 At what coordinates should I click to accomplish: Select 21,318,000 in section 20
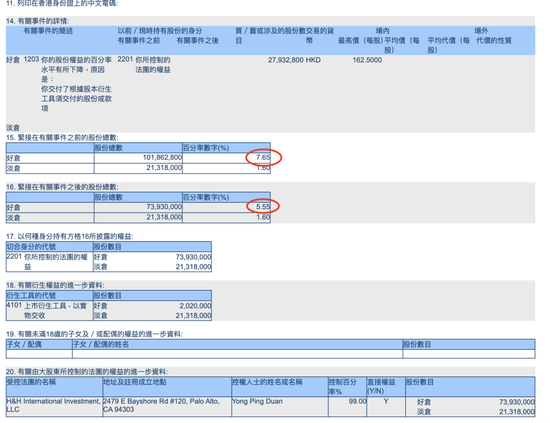[x=517, y=412]
